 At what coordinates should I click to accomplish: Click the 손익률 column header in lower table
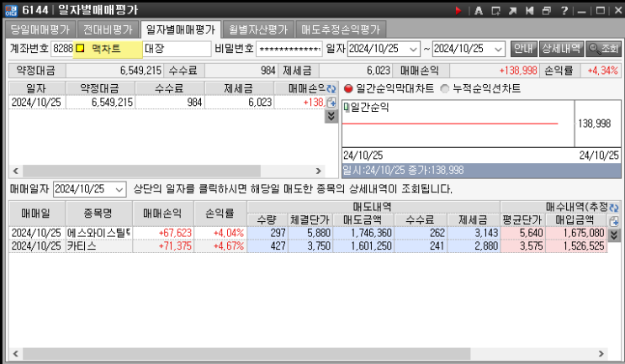[x=220, y=214]
